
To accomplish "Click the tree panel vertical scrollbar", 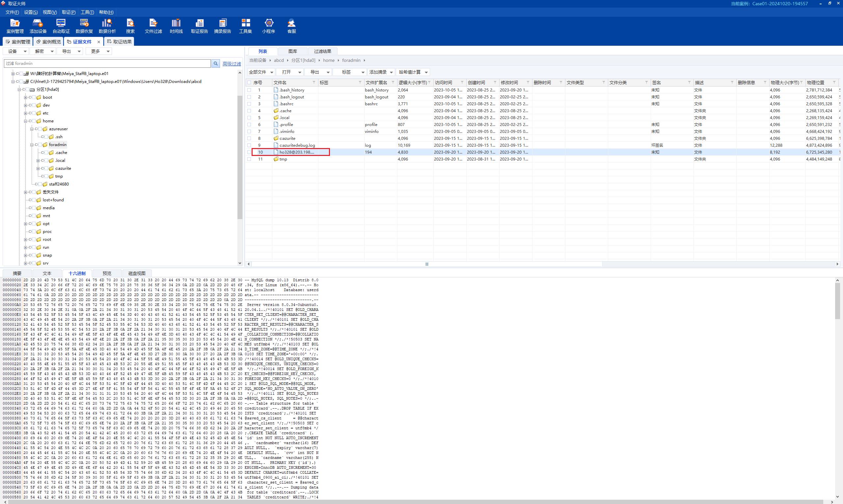I will tap(240, 157).
